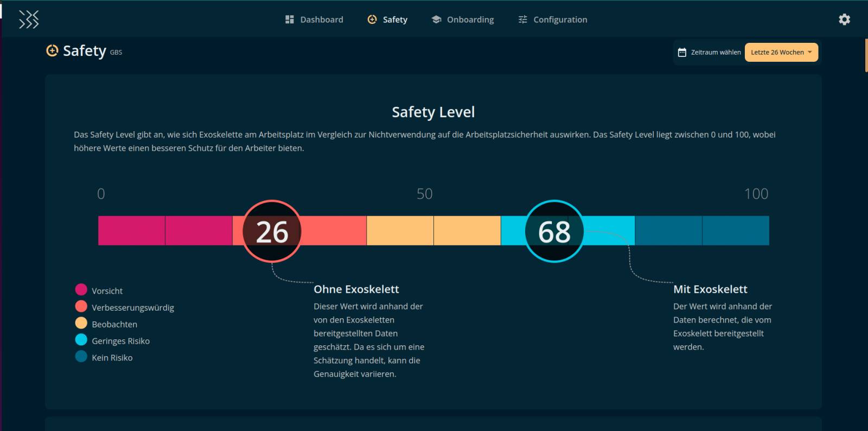Select the Geringes Risiko cyan legend dot
868x431 pixels.
[81, 340]
